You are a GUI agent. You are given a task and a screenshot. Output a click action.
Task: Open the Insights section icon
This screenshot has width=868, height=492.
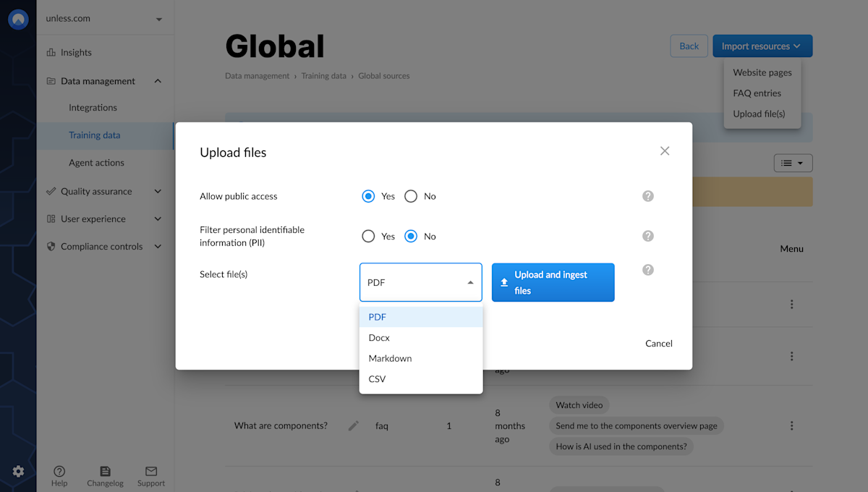(x=51, y=52)
